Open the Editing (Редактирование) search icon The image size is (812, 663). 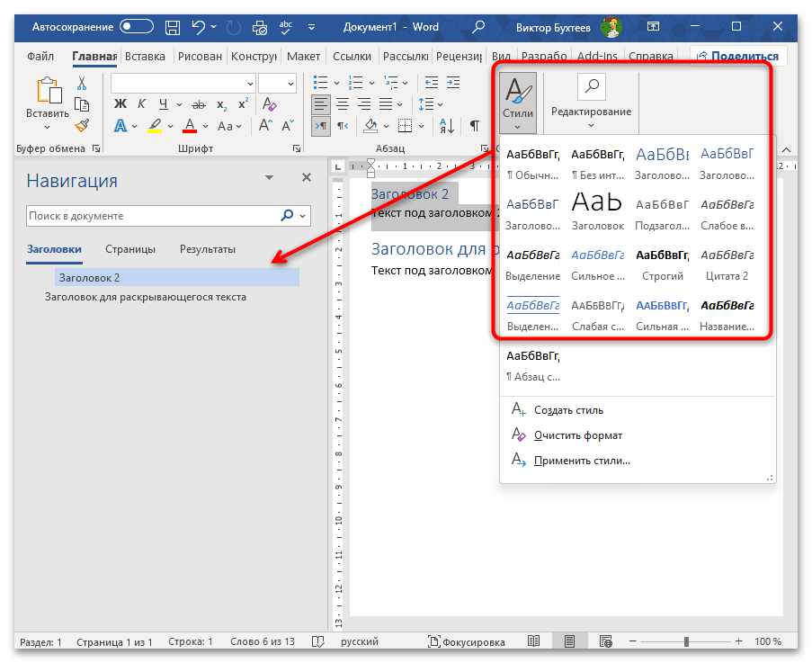coord(591,86)
